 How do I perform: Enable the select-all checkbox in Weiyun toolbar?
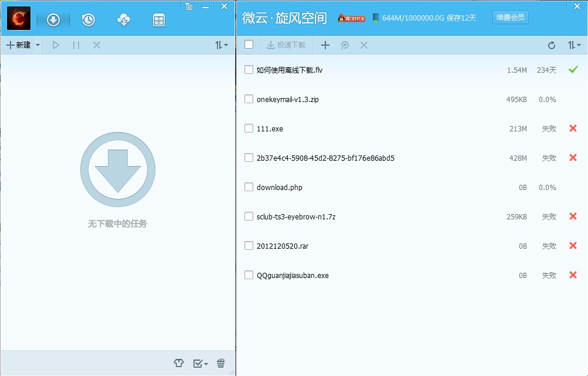[249, 44]
